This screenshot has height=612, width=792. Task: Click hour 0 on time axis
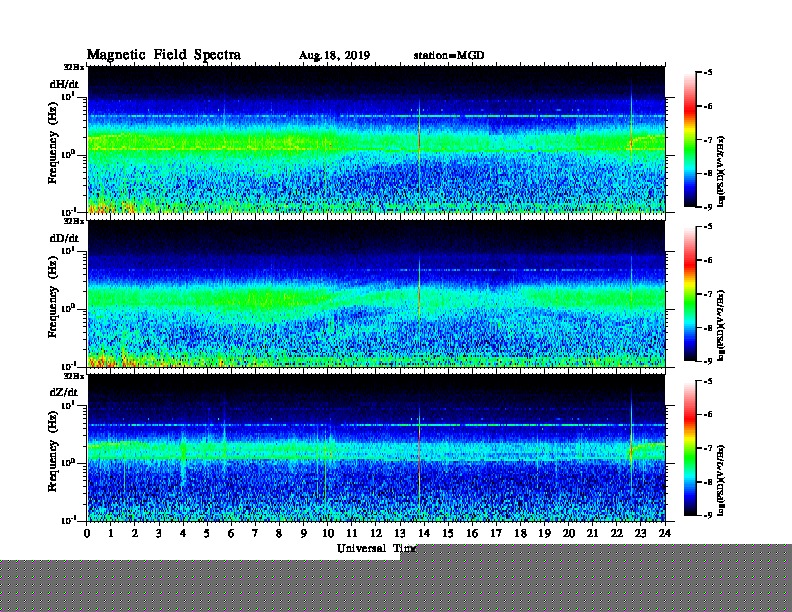coord(87,534)
